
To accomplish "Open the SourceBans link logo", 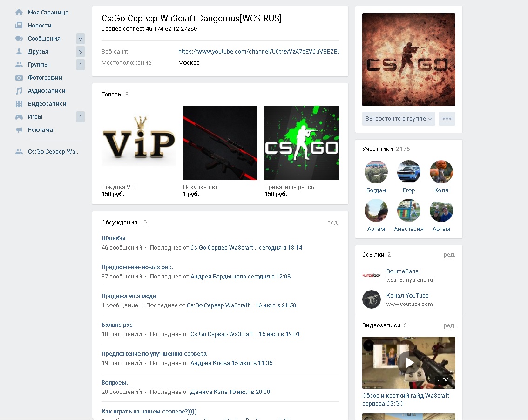I will point(372,276).
